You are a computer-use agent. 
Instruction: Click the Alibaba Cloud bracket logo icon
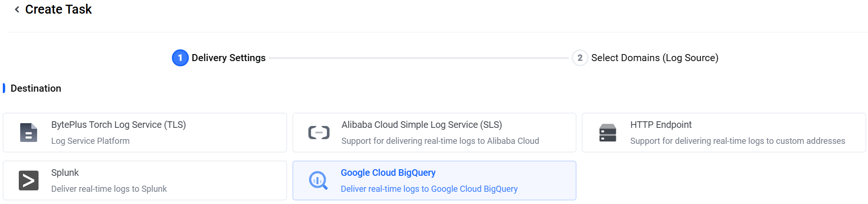point(319,133)
